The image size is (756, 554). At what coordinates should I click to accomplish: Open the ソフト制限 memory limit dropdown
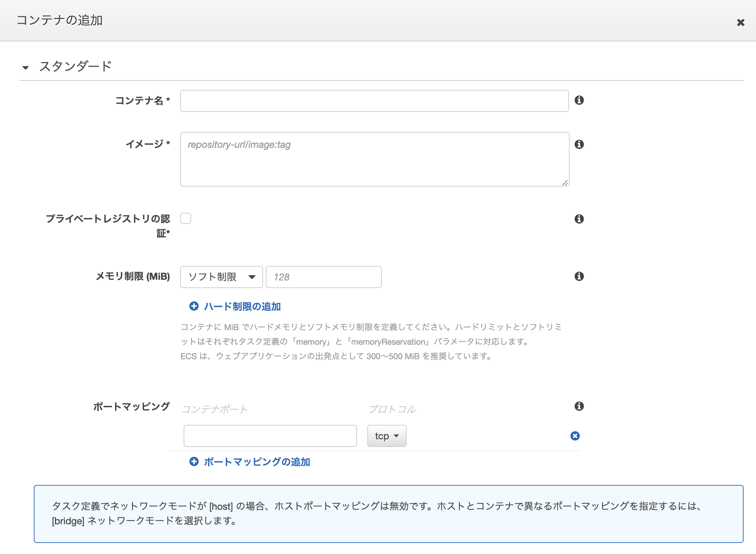[221, 277]
